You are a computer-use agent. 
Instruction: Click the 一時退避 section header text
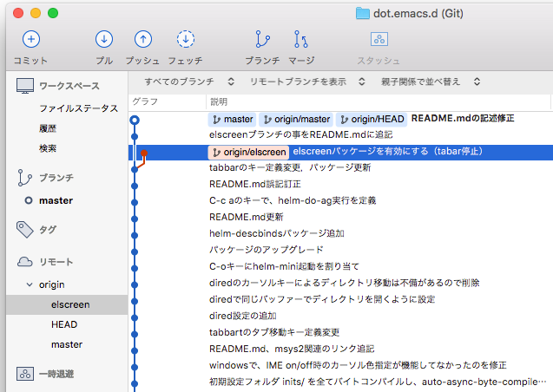(56, 374)
